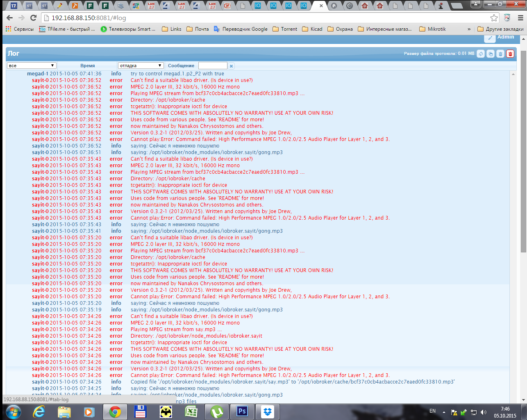Image resolution: width=527 pixels, height=420 pixels.
Task: Open the floppy disk taskbar application
Action: (140, 412)
